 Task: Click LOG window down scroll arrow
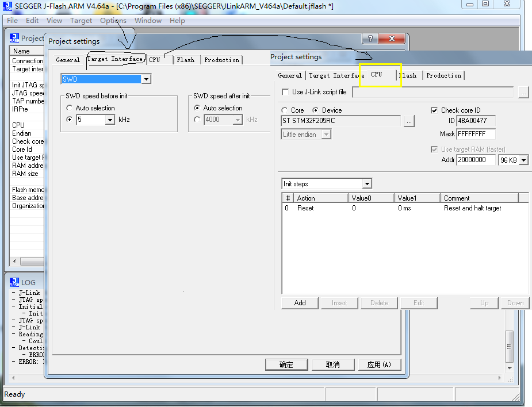coord(509,368)
